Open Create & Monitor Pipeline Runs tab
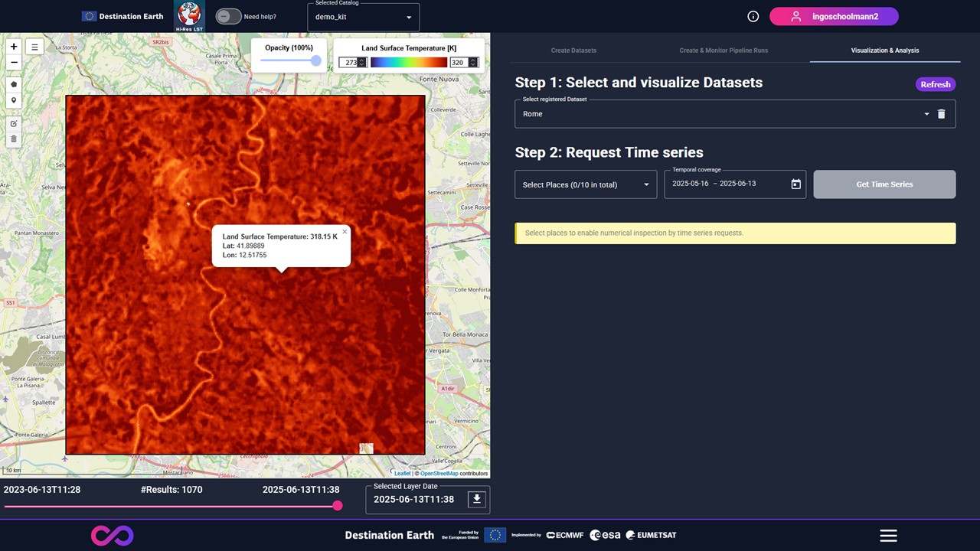980x551 pixels. pos(724,51)
